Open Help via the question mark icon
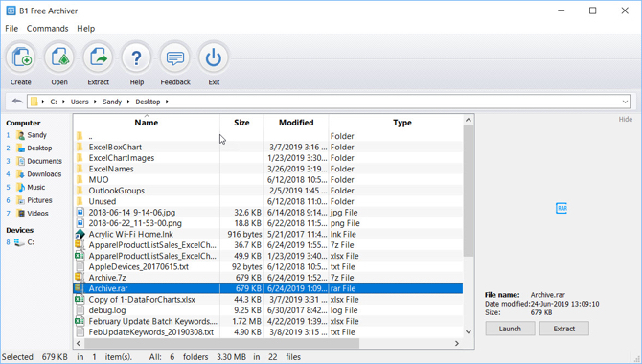Viewport: 642px width, 364px height. tap(136, 57)
